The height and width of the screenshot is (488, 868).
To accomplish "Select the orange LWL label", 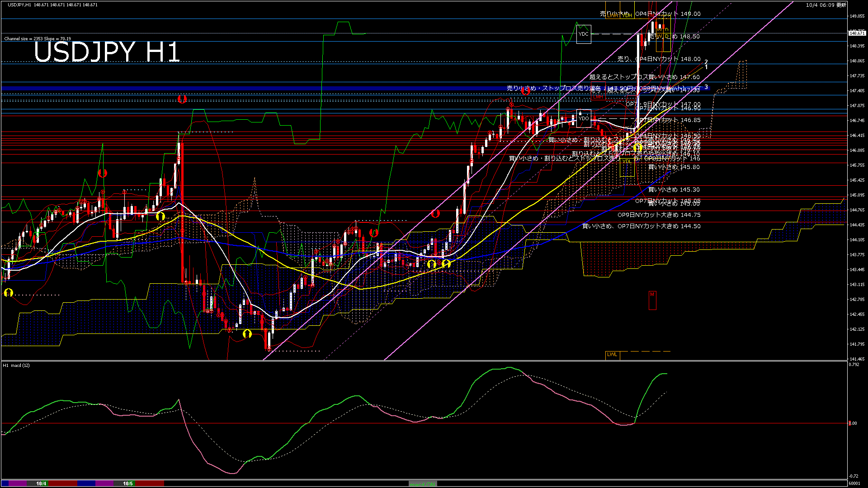I will (x=612, y=355).
